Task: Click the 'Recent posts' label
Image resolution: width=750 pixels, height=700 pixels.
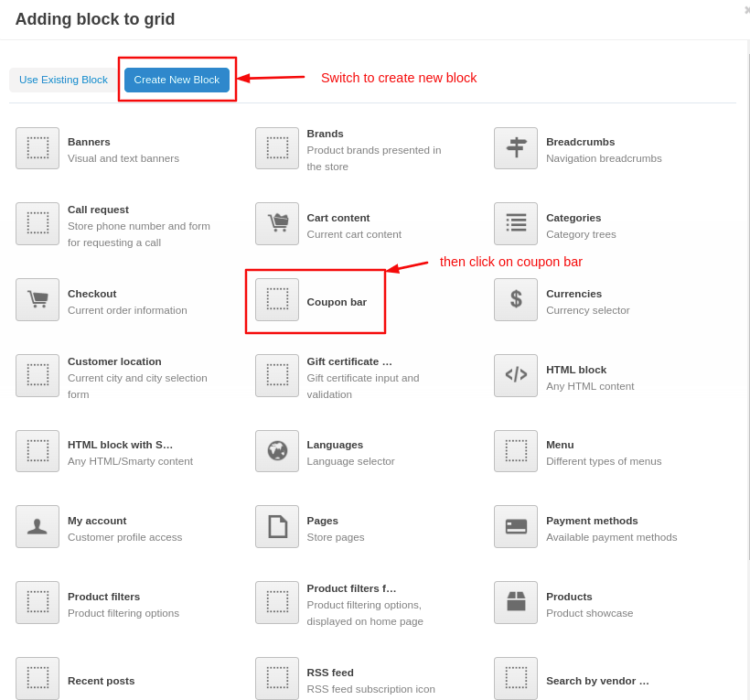Action: coord(101,681)
